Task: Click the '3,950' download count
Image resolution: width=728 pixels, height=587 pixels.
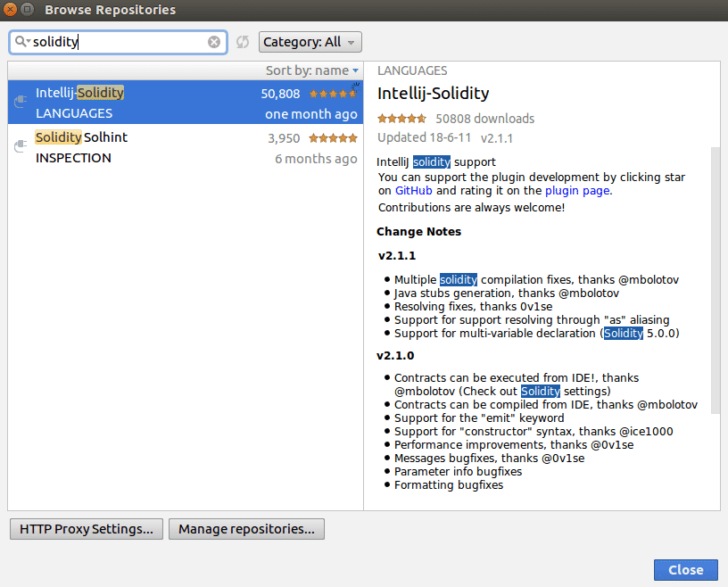Action: tap(284, 138)
